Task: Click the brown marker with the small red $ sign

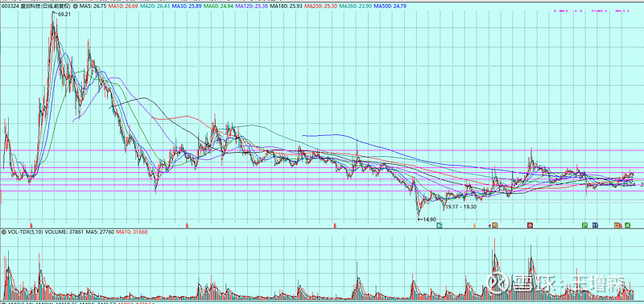Action: click(x=617, y=225)
